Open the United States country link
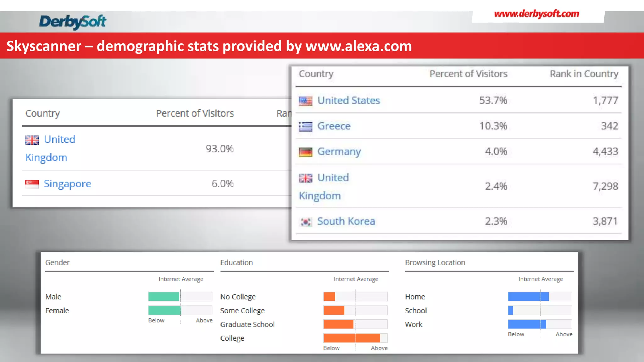The width and height of the screenshot is (644, 362). click(349, 101)
